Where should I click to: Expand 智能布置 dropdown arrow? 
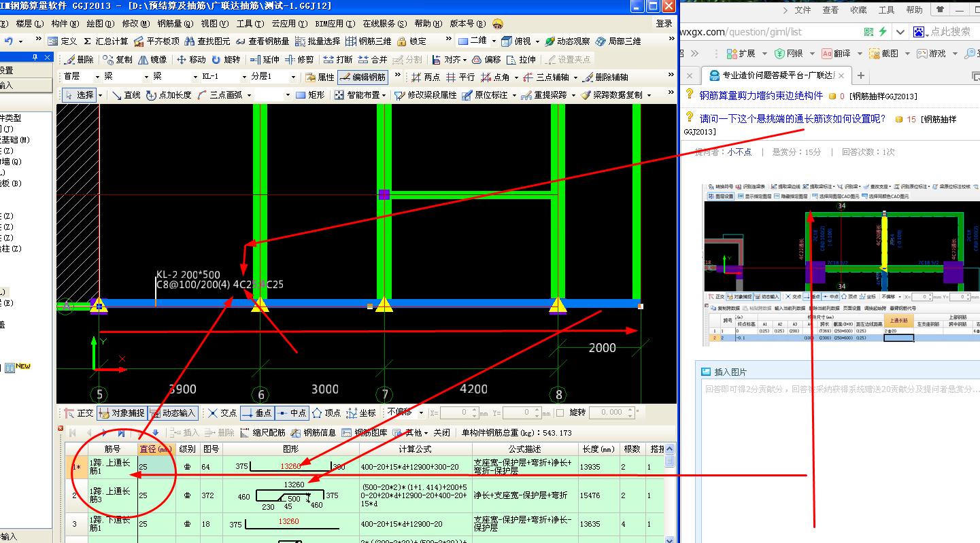(x=384, y=96)
